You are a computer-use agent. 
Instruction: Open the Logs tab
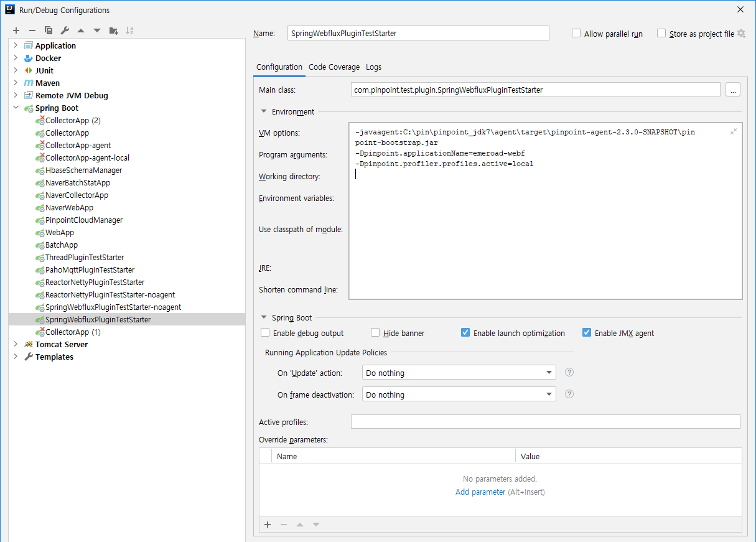(x=373, y=67)
